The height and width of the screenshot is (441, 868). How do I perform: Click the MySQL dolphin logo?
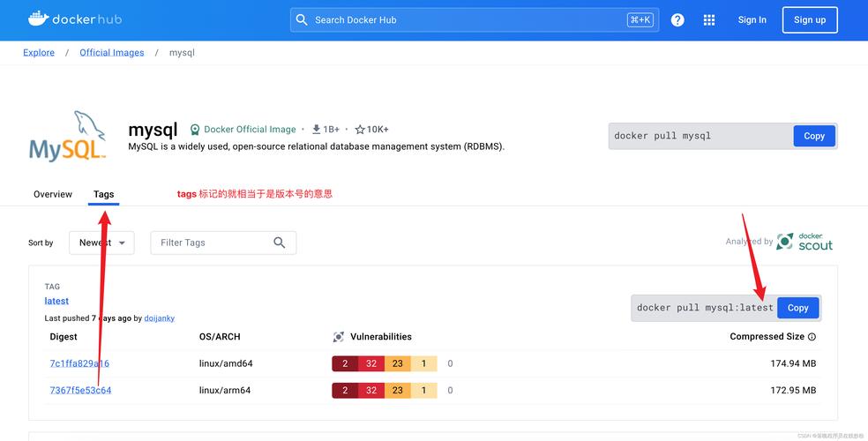click(68, 137)
